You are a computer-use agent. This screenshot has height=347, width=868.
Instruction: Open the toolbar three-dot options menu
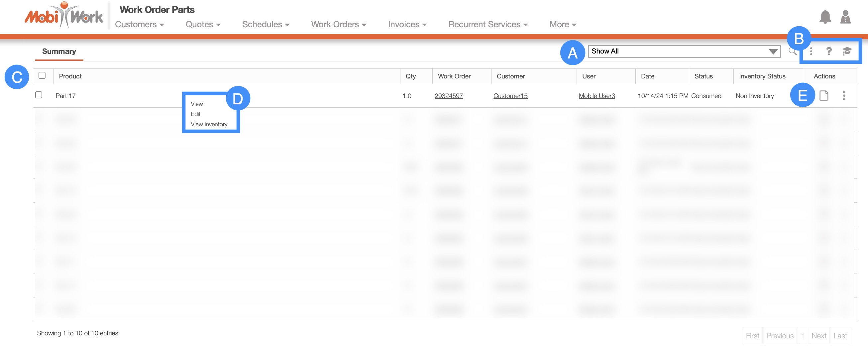[x=811, y=51]
